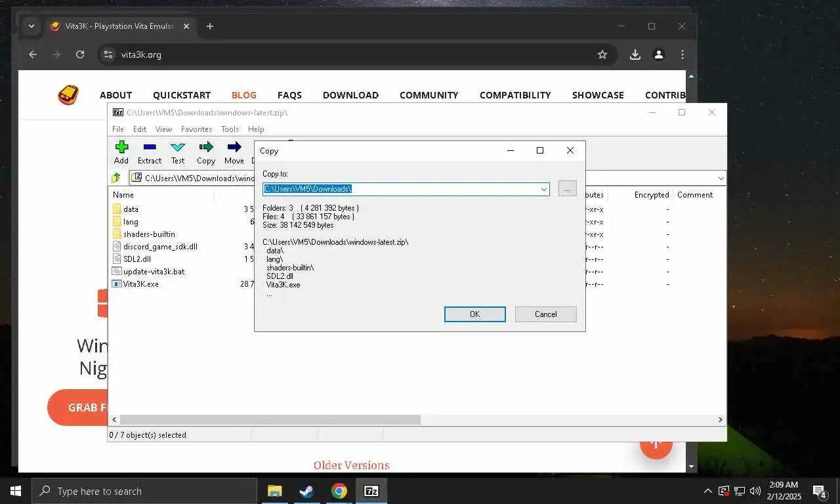Image resolution: width=840 pixels, height=504 pixels.
Task: Reload the vita3k.org page
Action: pyautogui.click(x=80, y=54)
